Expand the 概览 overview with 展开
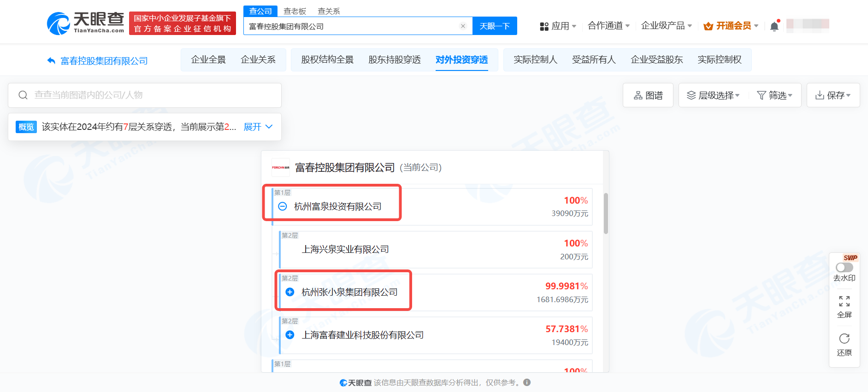This screenshot has height=392, width=868. pyautogui.click(x=258, y=127)
